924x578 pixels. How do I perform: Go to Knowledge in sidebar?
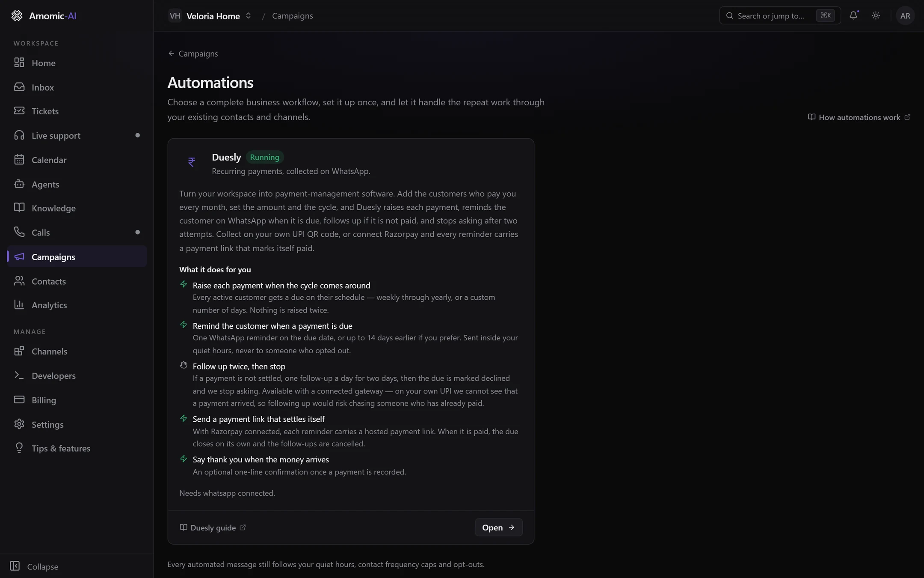77,208
